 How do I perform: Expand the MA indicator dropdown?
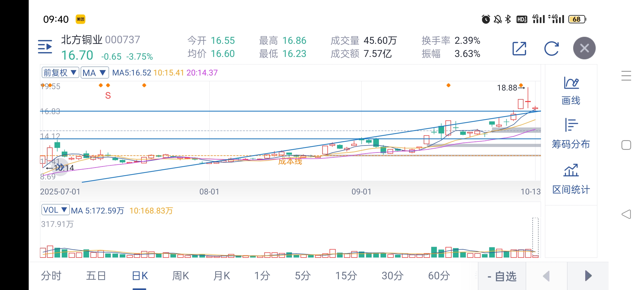coord(94,73)
